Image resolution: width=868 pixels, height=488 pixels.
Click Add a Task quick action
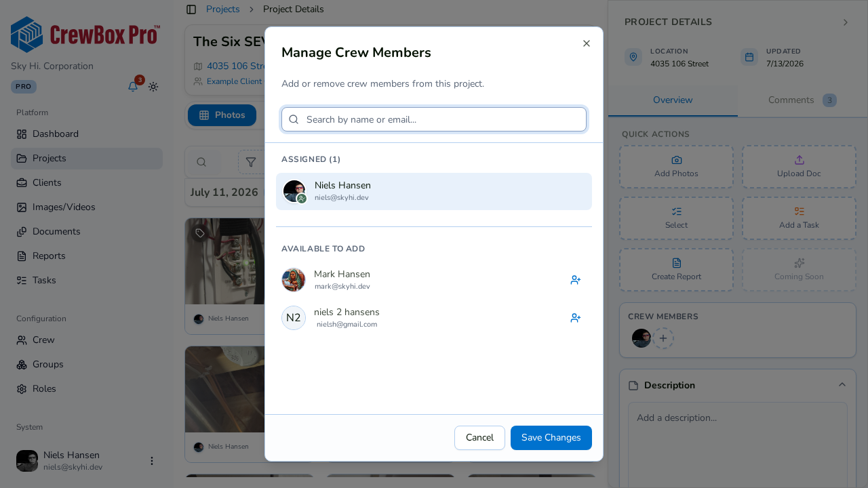pos(799,218)
